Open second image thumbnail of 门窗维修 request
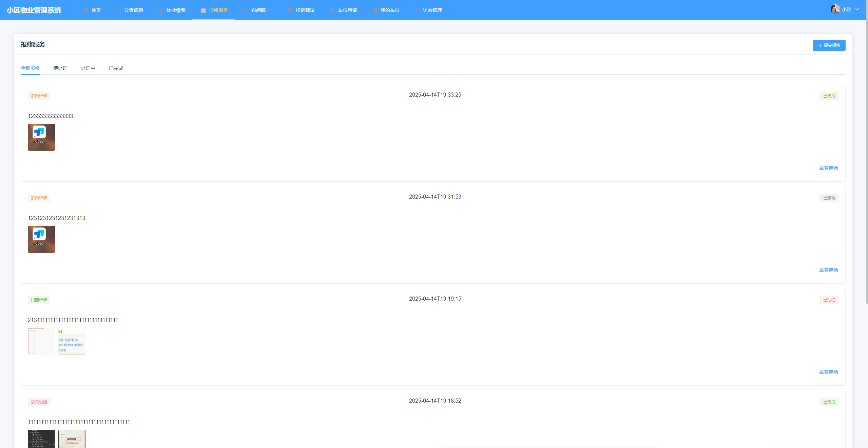The height and width of the screenshot is (448, 868). pos(72,341)
